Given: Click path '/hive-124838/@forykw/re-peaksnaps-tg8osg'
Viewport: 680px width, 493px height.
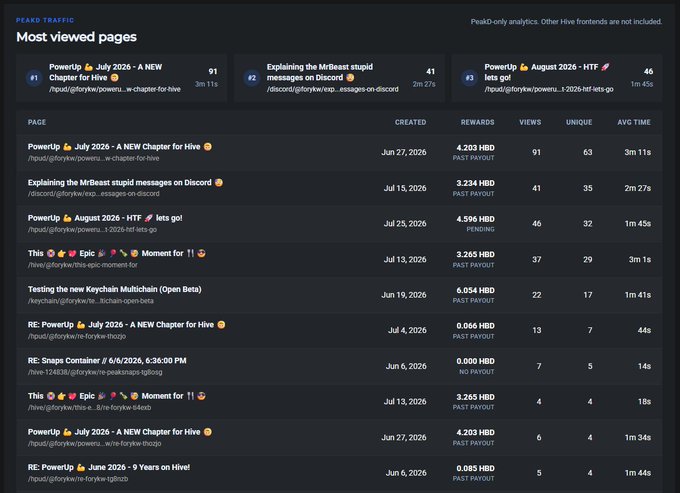Looking at the screenshot, I should pyautogui.click(x=95, y=372).
